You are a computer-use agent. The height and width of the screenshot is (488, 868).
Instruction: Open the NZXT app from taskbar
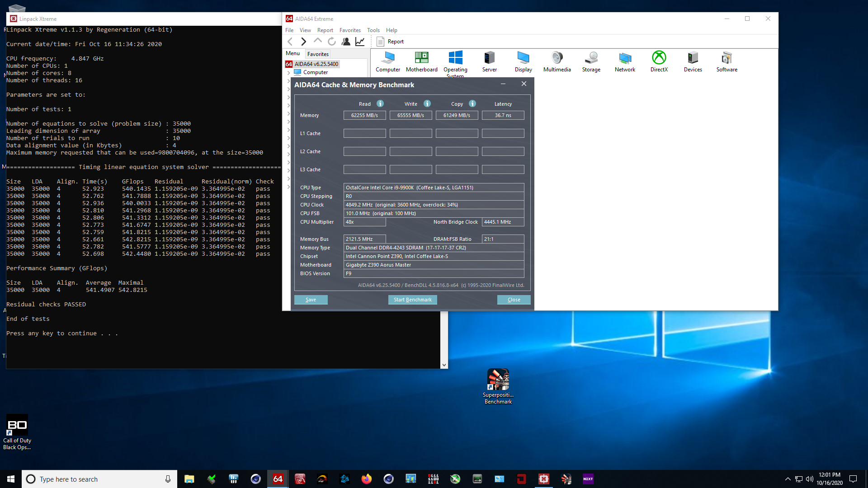(588, 479)
